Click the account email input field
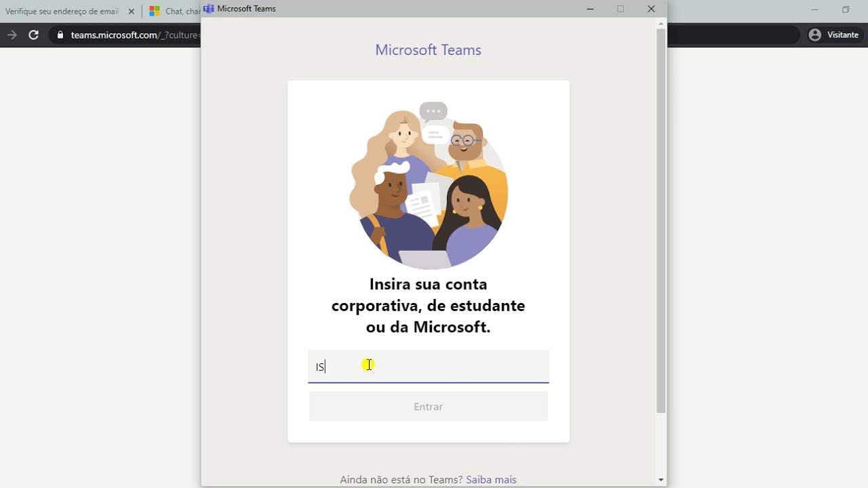The width and height of the screenshot is (868, 488). [428, 367]
